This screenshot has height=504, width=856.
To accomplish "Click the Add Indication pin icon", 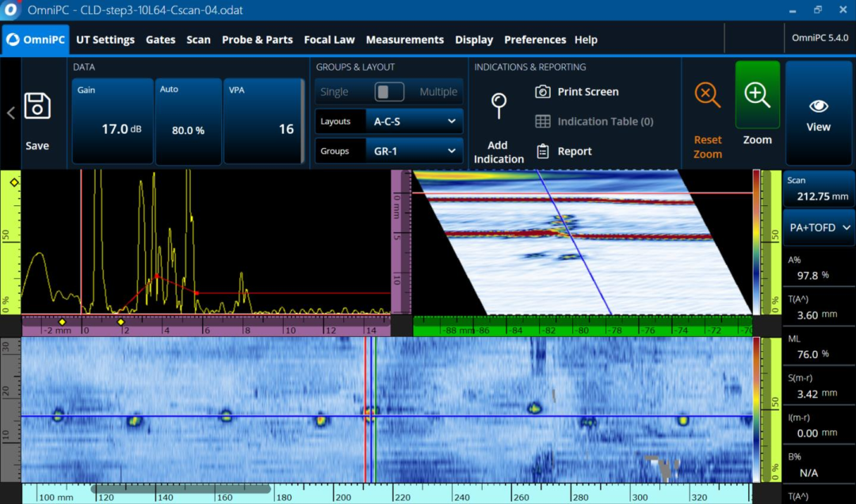I will pyautogui.click(x=499, y=106).
